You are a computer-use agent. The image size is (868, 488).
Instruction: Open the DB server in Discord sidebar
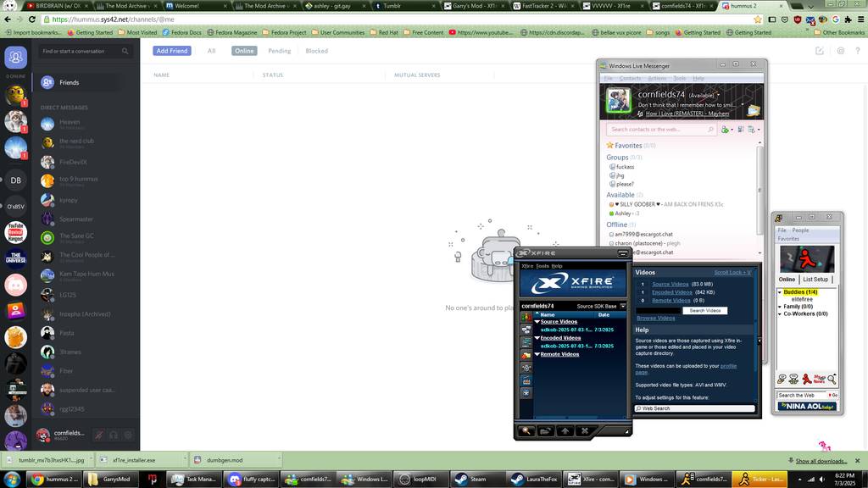coord(15,180)
